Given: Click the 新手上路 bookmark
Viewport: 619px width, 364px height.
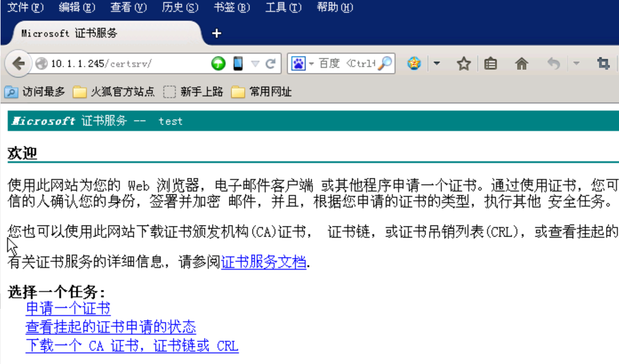Looking at the screenshot, I should (x=193, y=92).
